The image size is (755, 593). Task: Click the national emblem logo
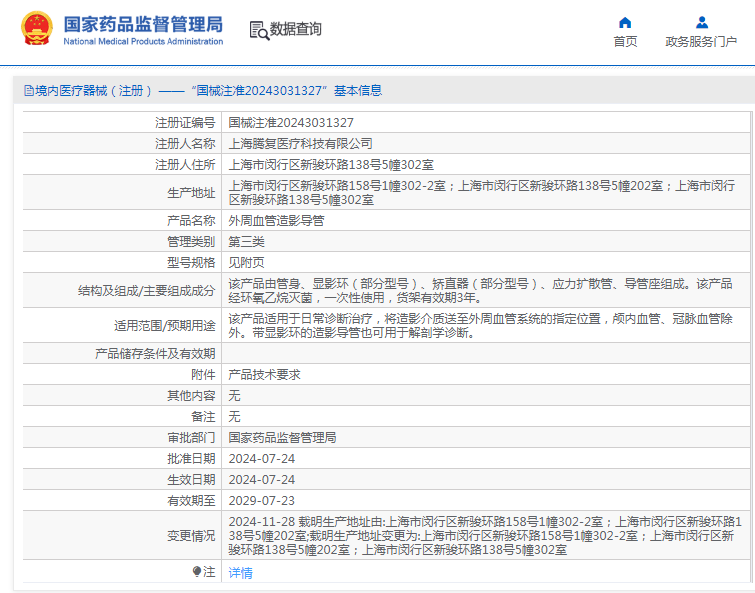click(37, 28)
